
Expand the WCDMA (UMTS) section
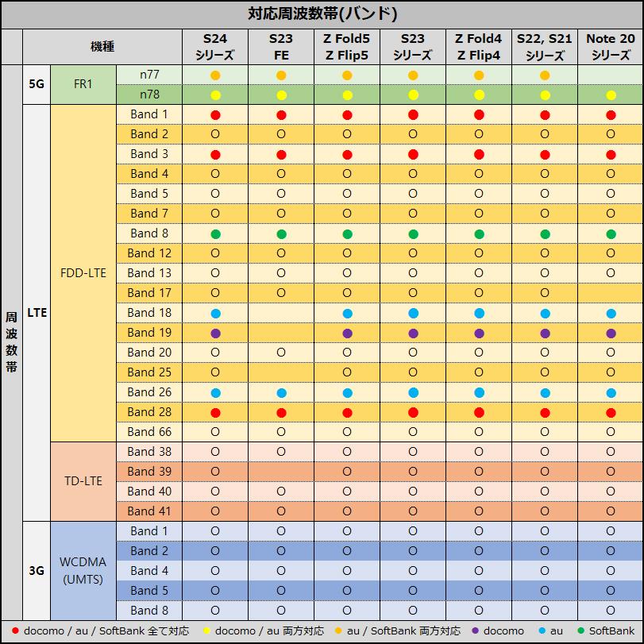86,570
